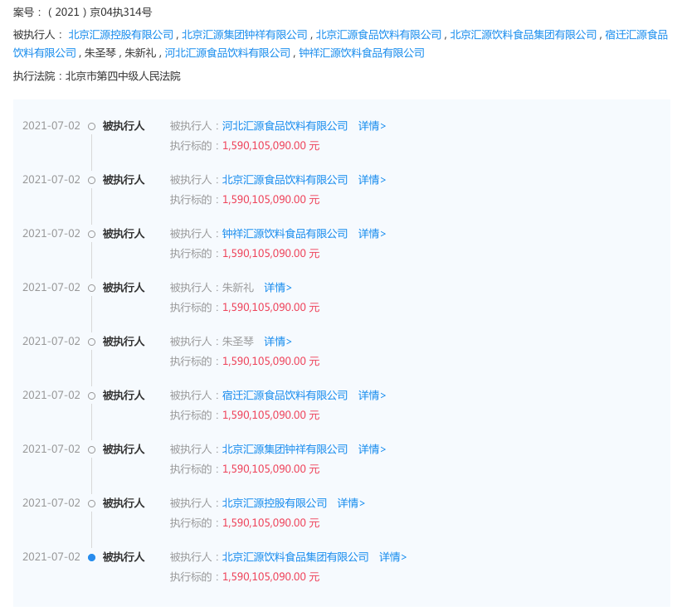Click filled blue timeline marker of last entry
The image size is (682, 616).
point(92,558)
